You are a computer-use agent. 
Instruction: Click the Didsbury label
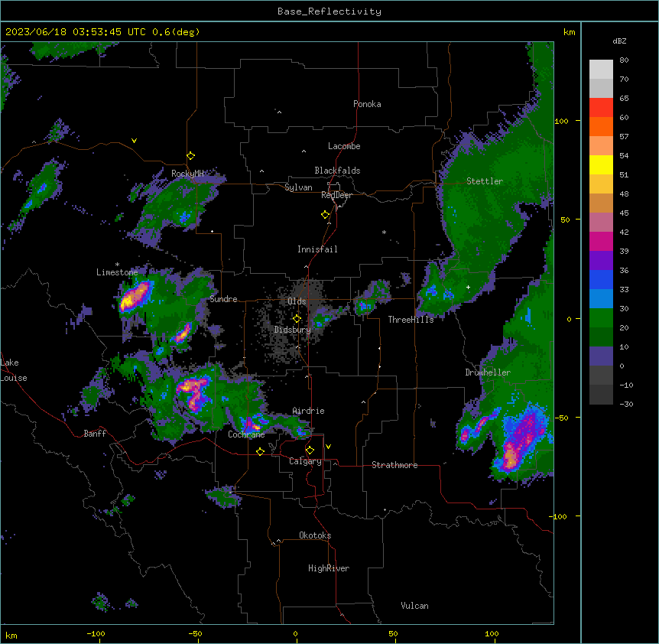(293, 330)
